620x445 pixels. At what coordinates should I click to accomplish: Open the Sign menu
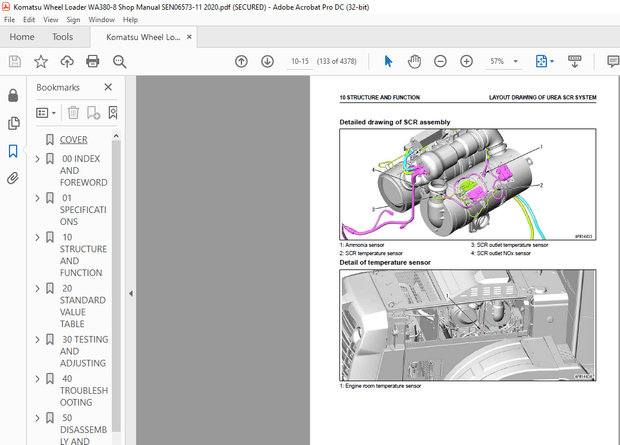(73, 20)
